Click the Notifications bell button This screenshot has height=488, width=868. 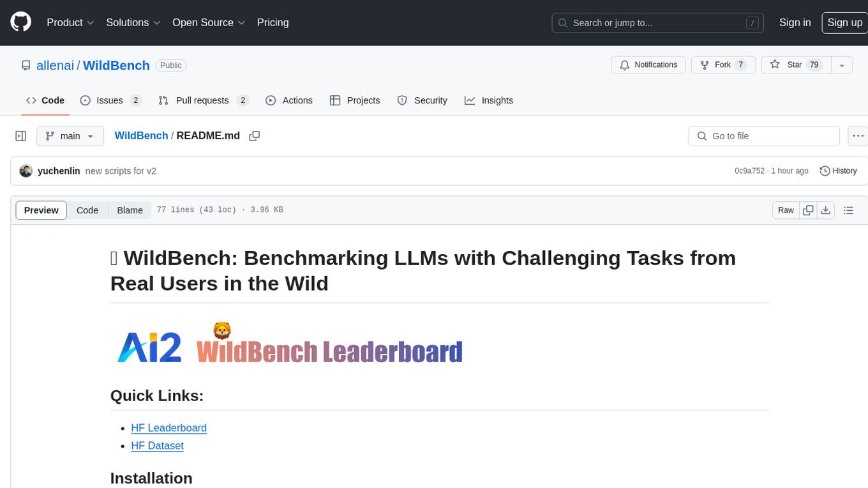[648, 65]
